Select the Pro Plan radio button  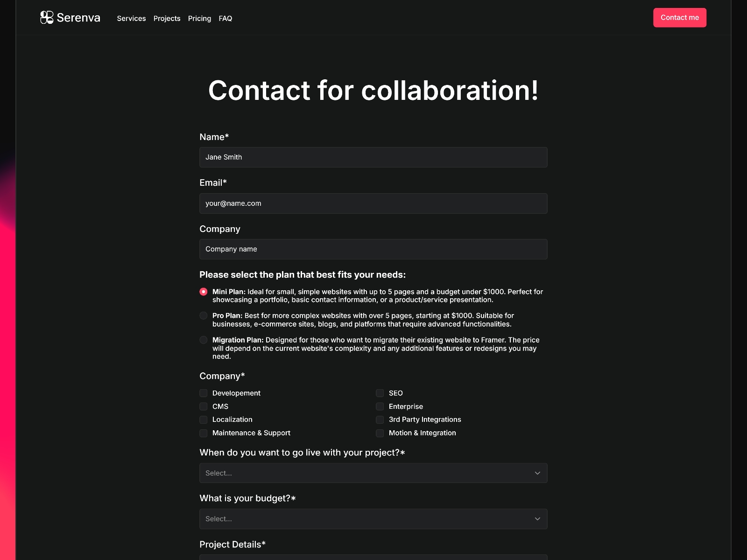coord(204,315)
